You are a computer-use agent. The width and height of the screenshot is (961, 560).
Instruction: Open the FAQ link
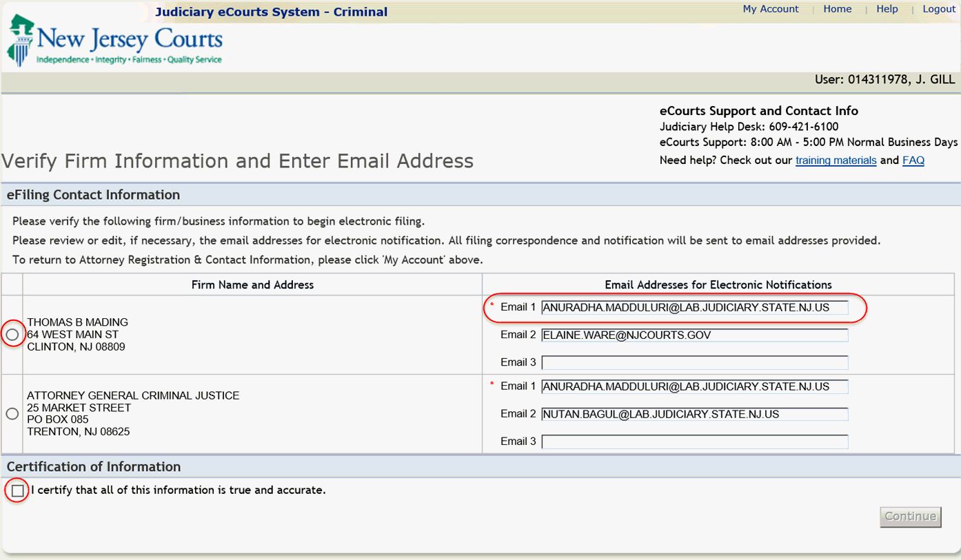coord(913,160)
